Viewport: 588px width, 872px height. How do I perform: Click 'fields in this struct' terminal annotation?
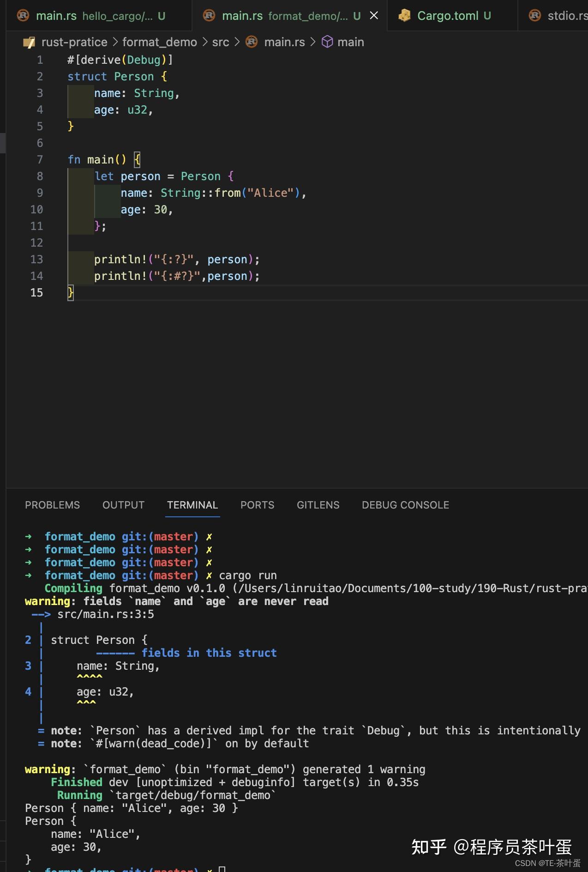point(209,653)
